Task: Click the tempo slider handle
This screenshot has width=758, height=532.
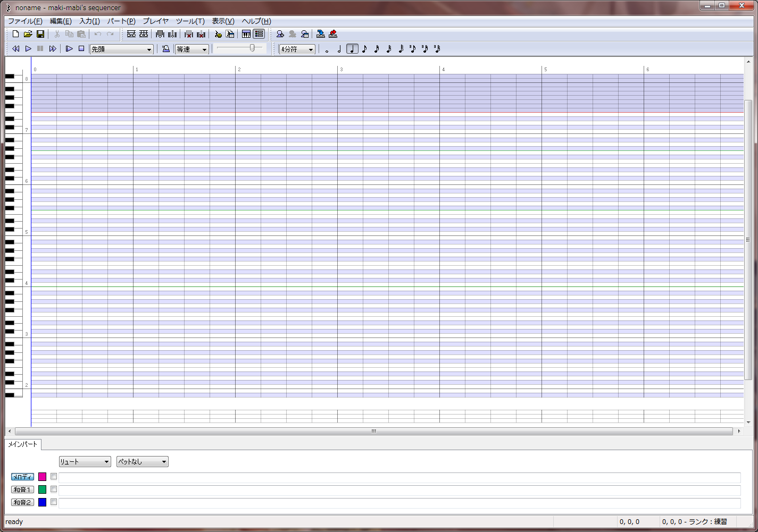Action: click(x=252, y=48)
